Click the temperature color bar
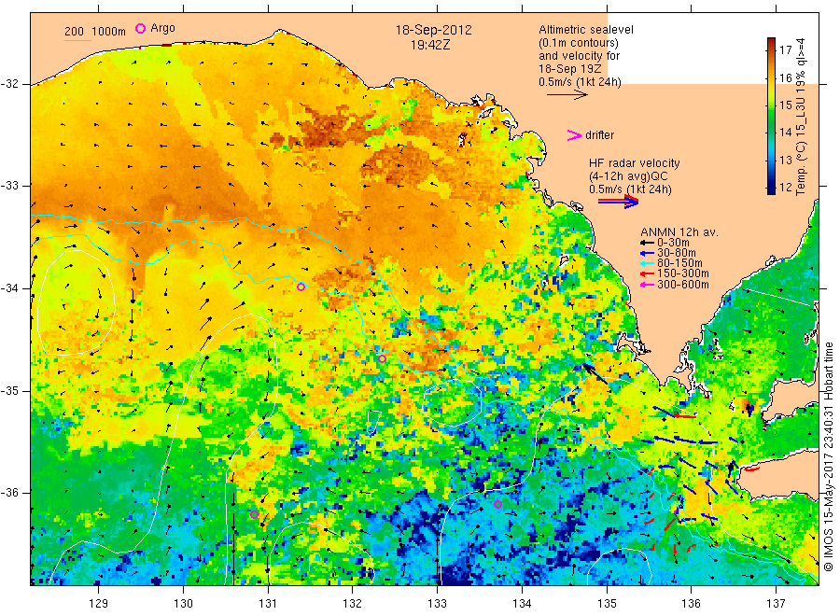The width and height of the screenshot is (840, 616). tap(771, 116)
